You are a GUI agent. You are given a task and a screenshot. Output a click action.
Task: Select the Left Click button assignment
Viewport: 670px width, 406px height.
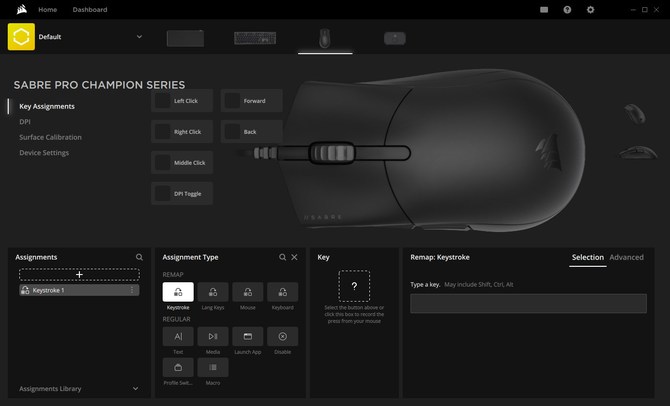[x=182, y=101]
